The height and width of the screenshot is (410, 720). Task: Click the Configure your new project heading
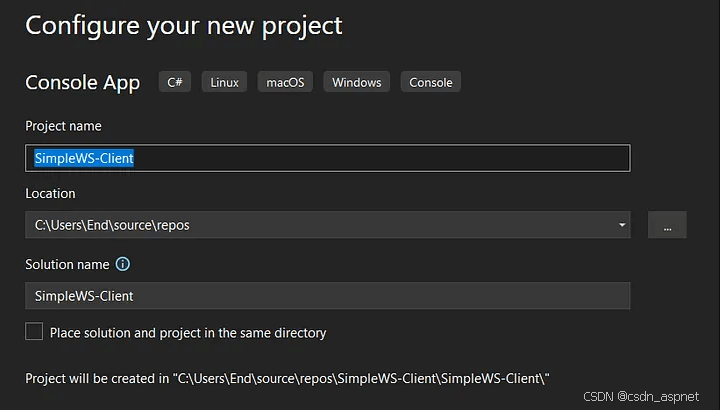tap(184, 27)
